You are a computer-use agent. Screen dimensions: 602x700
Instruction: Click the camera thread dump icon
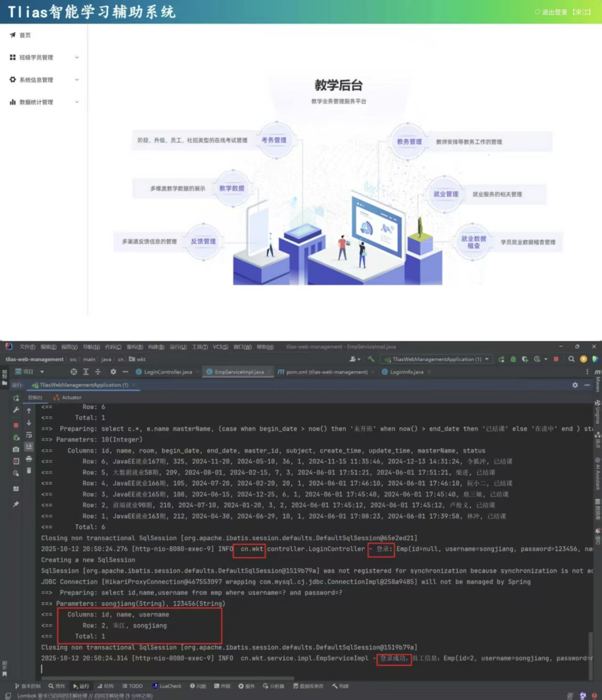(16, 449)
